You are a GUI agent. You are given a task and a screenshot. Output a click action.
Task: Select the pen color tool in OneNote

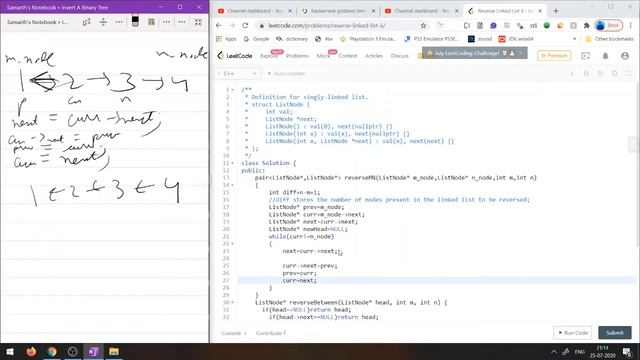(x=135, y=21)
